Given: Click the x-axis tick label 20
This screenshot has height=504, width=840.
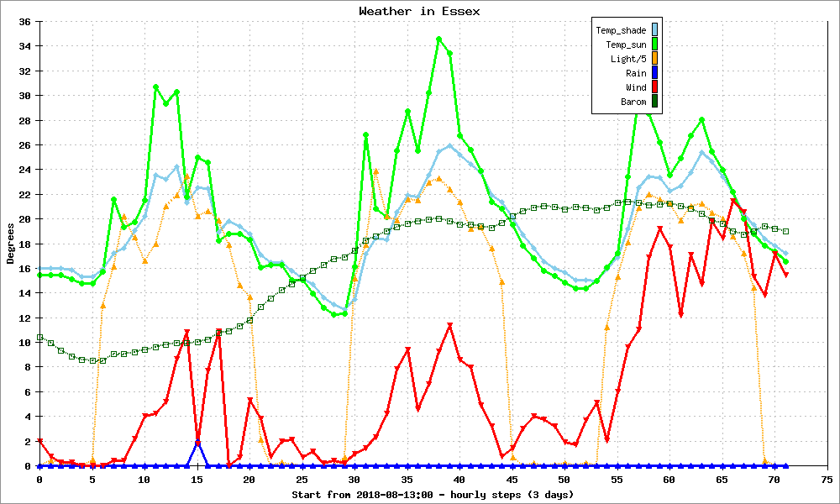Looking at the screenshot, I should (x=249, y=480).
